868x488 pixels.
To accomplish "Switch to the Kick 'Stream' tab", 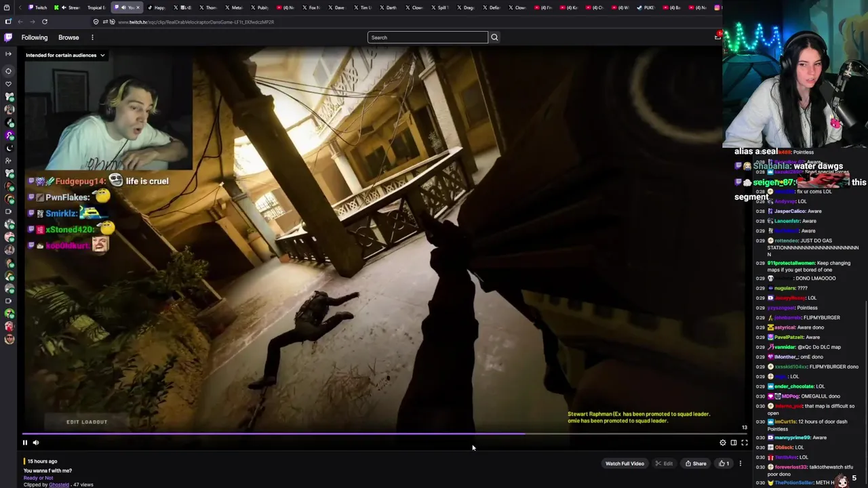I will click(x=68, y=7).
